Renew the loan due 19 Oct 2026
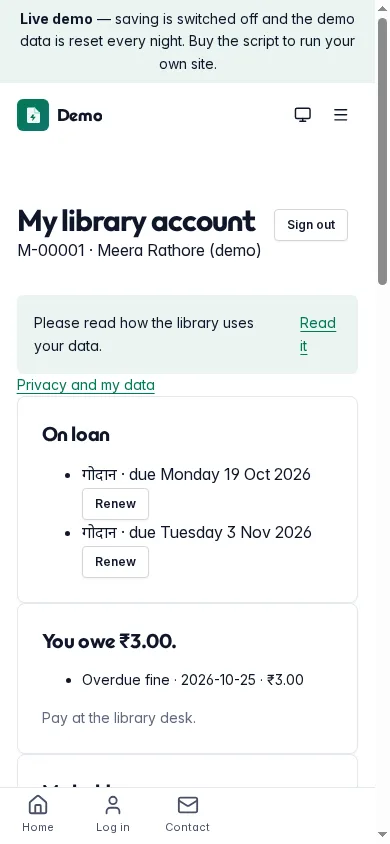Screen dimensions: 390x844 115,504
